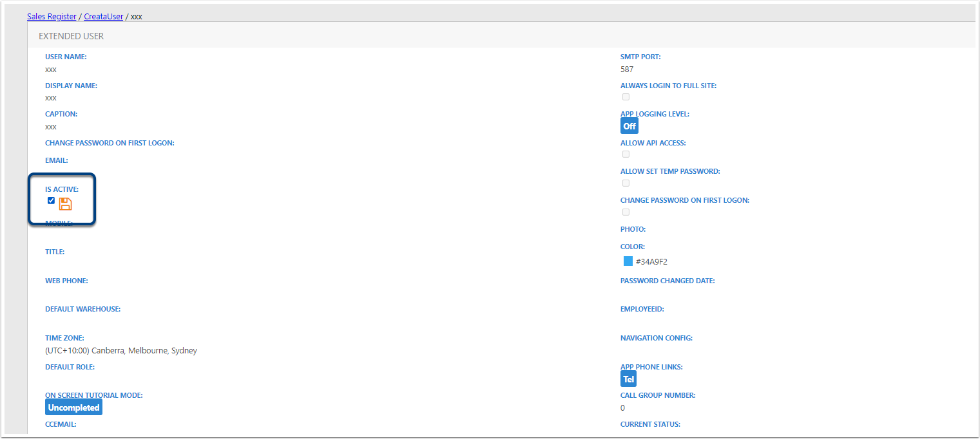Click the PASSWORD CHANGED DATE label

[x=668, y=281]
